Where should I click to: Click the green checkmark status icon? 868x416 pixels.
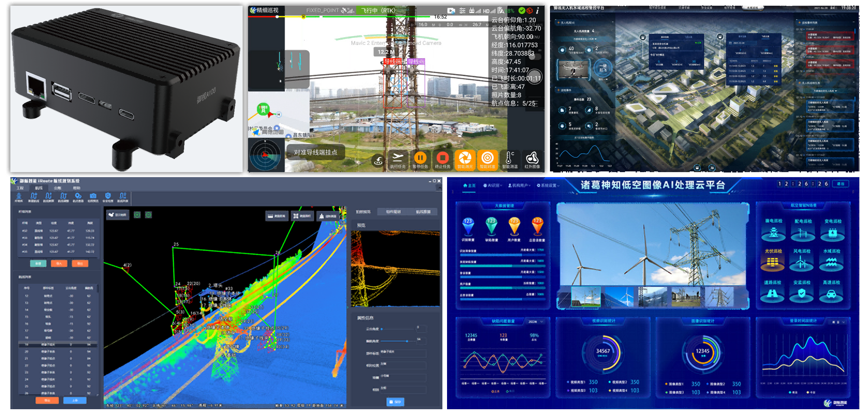pyautogui.click(x=522, y=11)
